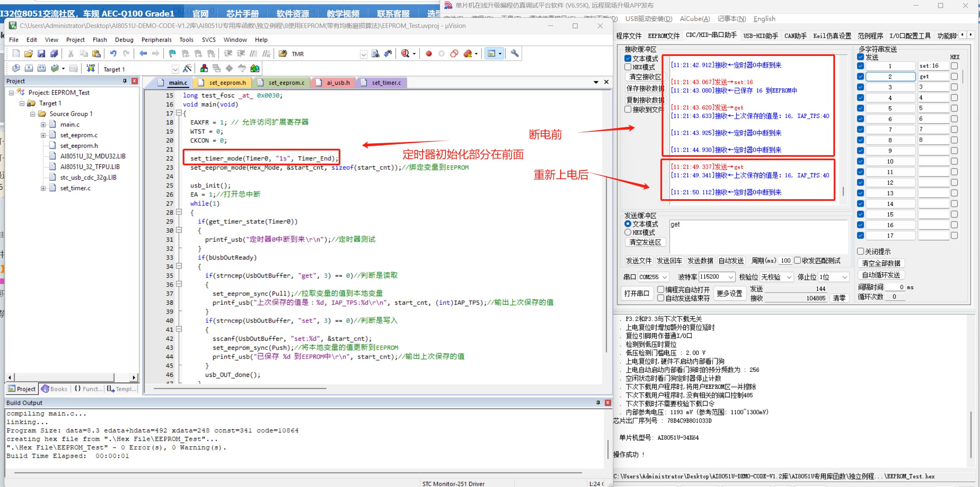Click the Undo arrow icon

[x=113, y=53]
